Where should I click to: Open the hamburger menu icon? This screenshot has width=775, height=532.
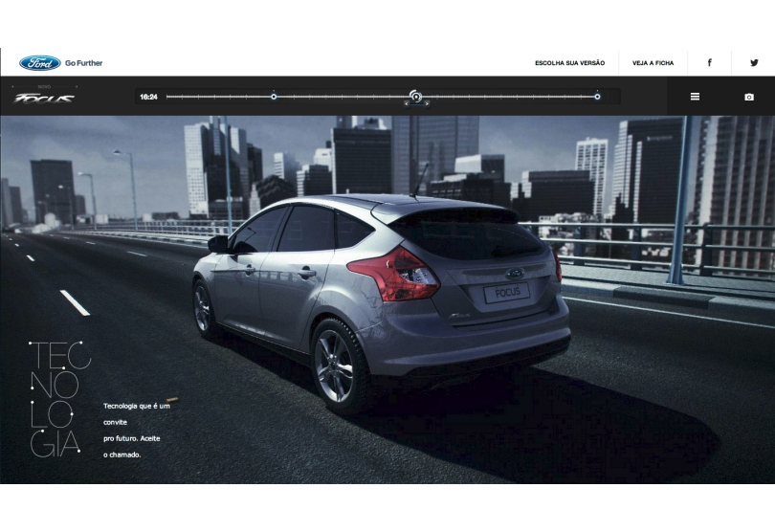(x=695, y=97)
